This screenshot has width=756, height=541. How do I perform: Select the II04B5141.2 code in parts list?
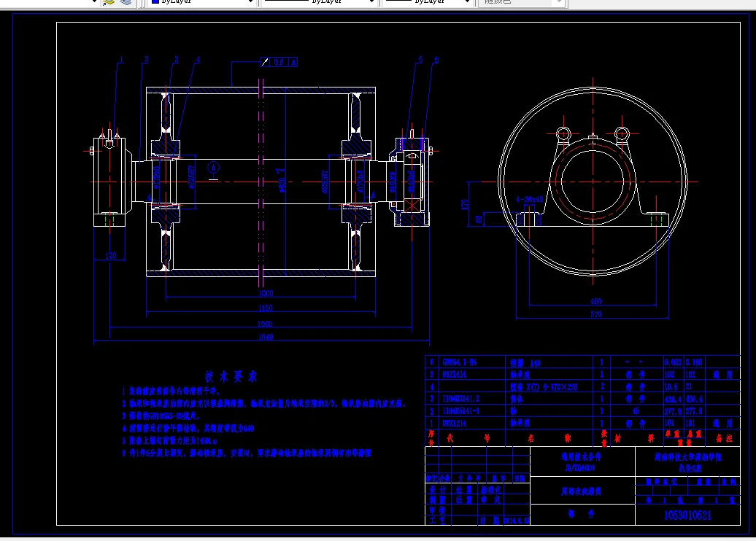[461, 399]
